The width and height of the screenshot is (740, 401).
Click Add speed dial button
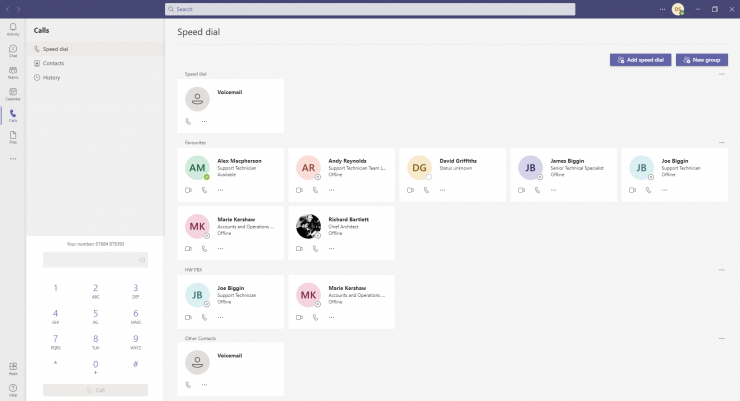(x=640, y=60)
